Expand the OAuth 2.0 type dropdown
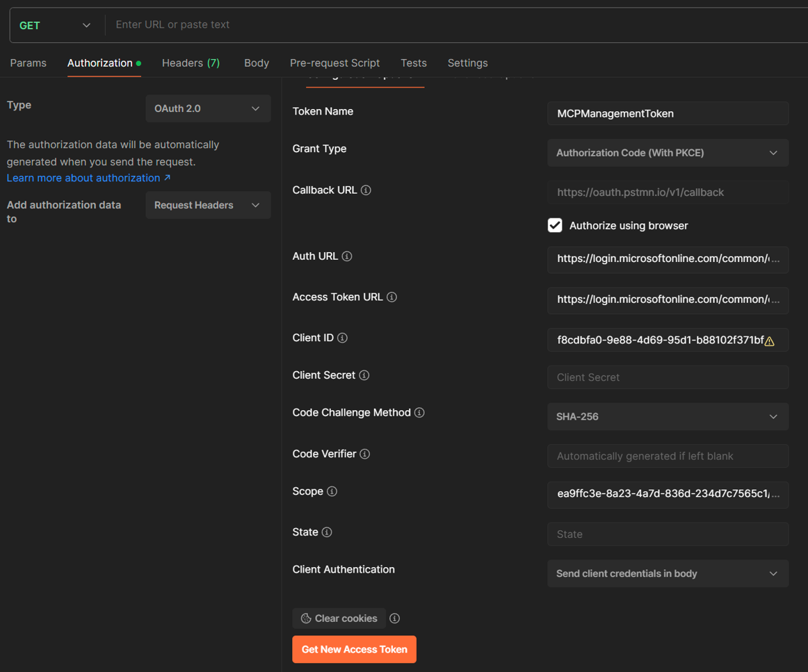Viewport: 808px width, 672px height. (207, 109)
